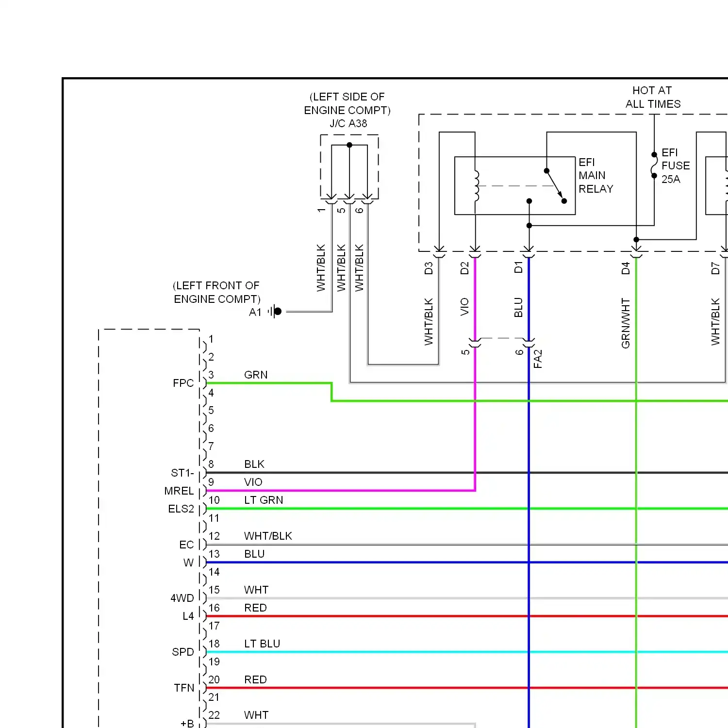Click the EFI fuse symbol

pos(654,165)
